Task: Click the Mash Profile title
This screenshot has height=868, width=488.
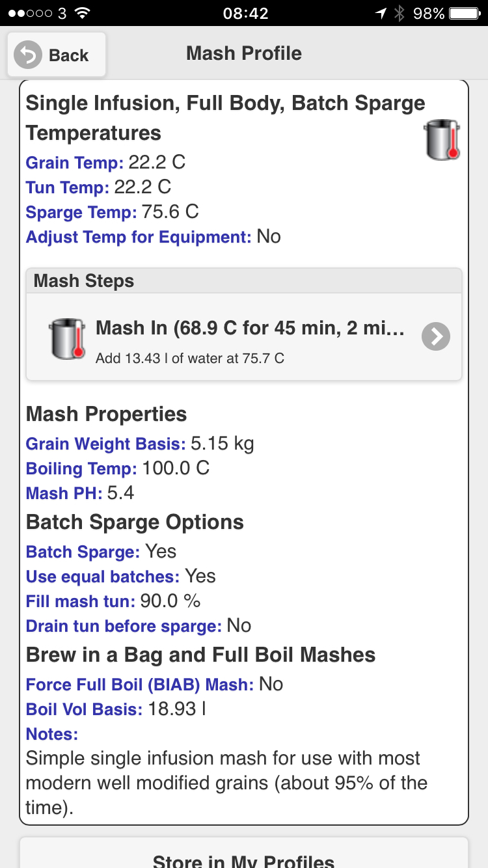Action: pyautogui.click(x=244, y=53)
